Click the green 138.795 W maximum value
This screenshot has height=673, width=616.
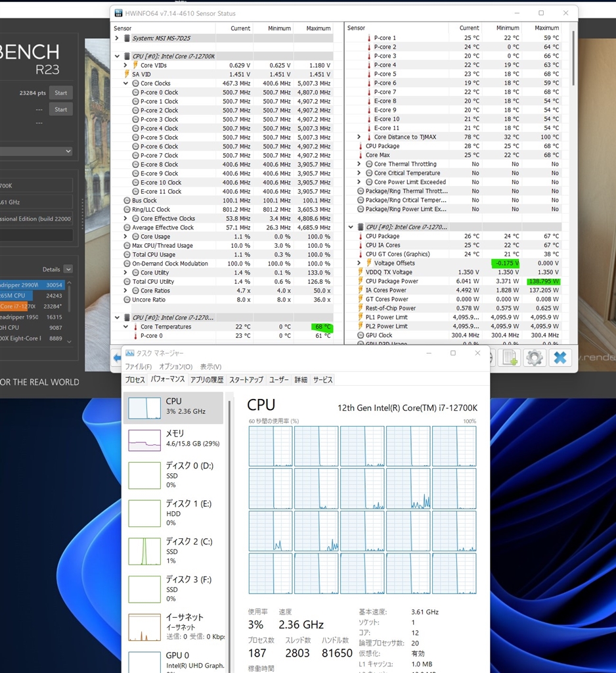pyautogui.click(x=543, y=281)
